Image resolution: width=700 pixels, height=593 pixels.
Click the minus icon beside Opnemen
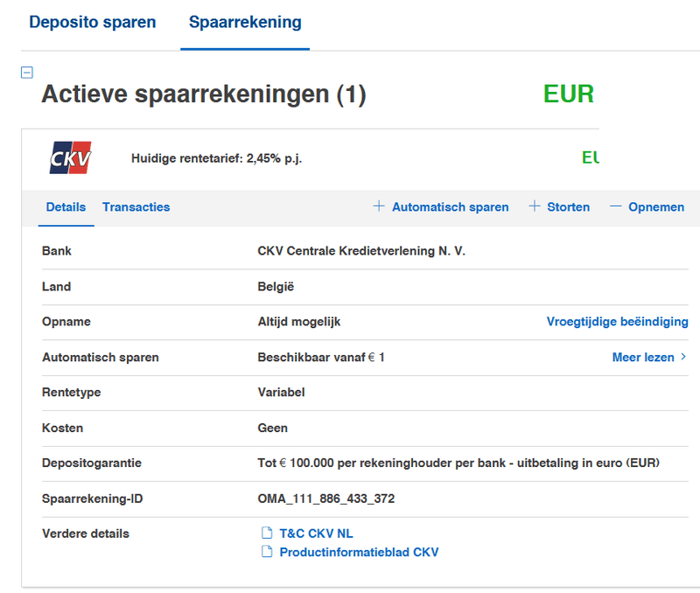pos(616,206)
